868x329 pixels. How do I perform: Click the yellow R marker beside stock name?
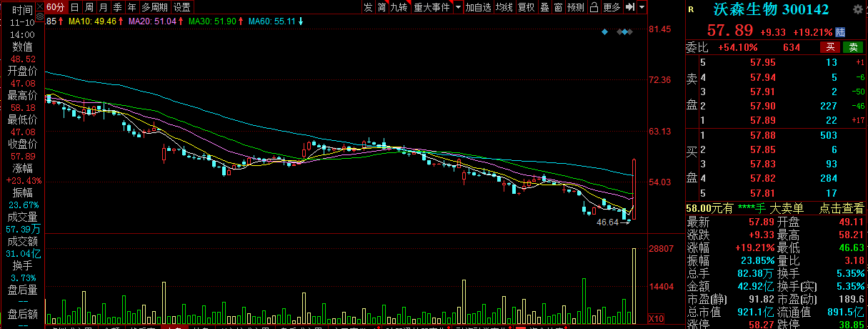tap(690, 10)
